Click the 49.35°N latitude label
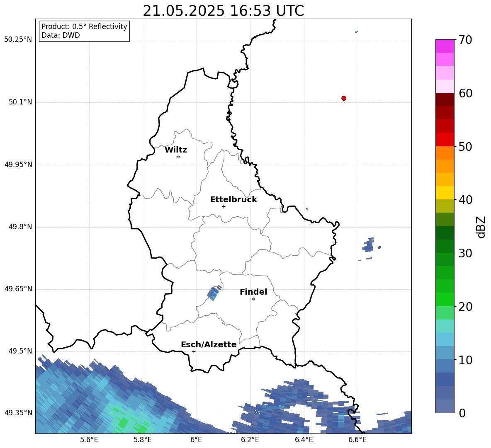The width and height of the screenshot is (491, 448). click(x=18, y=413)
